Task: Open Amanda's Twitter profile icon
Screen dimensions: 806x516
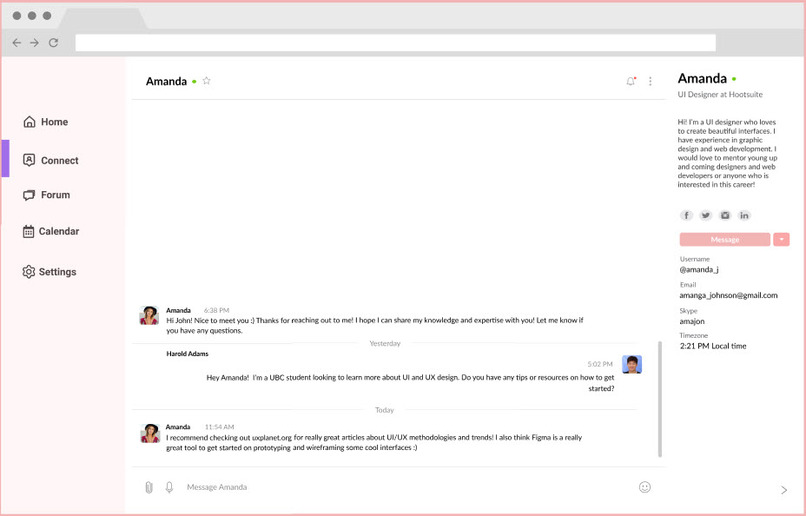Action: pyautogui.click(x=706, y=215)
